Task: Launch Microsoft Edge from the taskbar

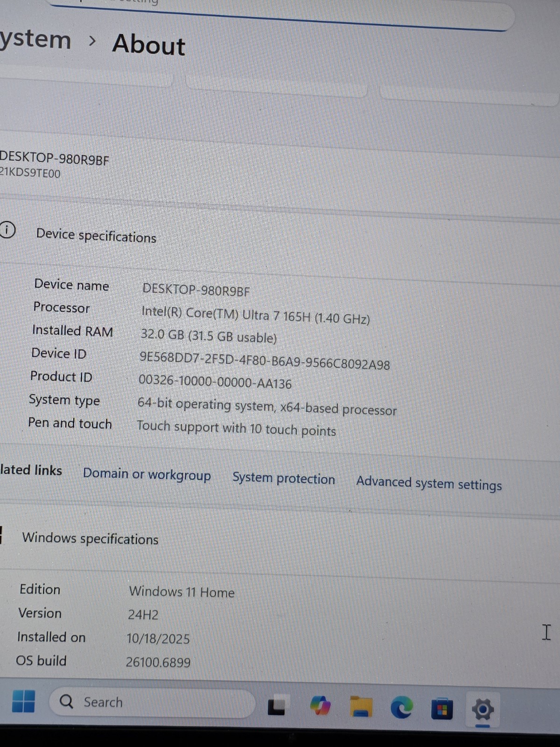Action: tap(401, 707)
